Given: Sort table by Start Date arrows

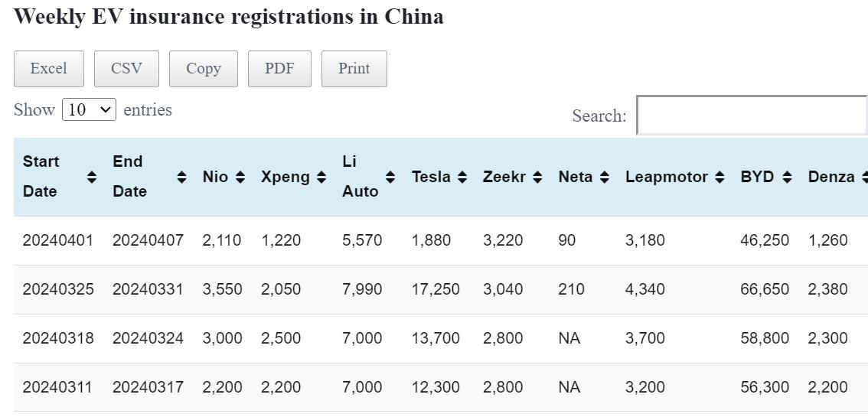Looking at the screenshot, I should click(x=92, y=177).
